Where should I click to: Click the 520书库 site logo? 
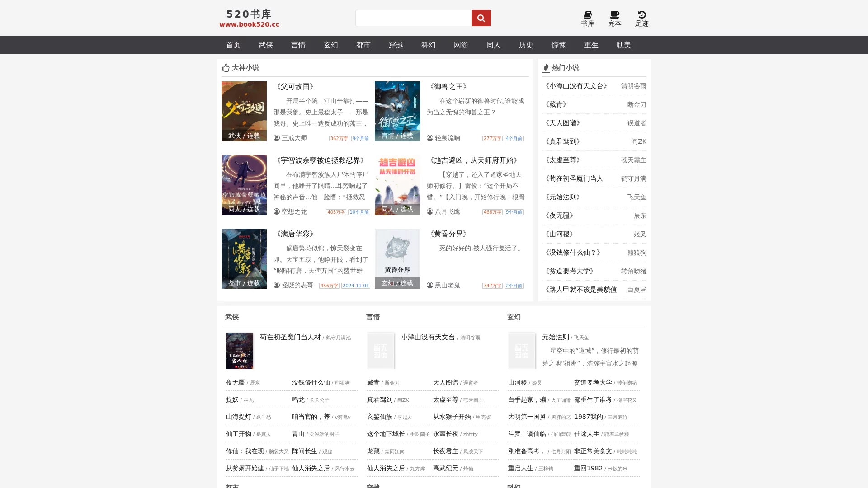[249, 18]
